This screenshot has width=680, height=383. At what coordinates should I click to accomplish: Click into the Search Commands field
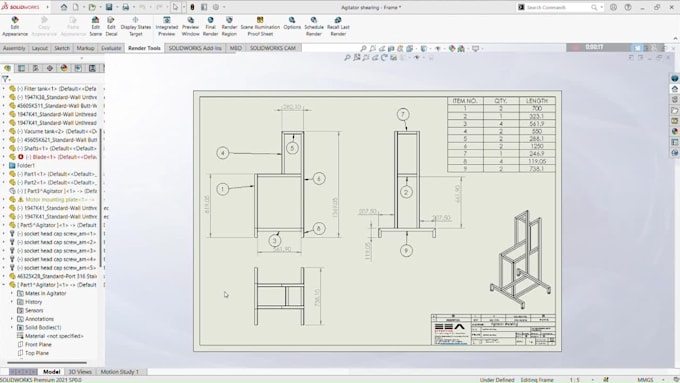(558, 7)
